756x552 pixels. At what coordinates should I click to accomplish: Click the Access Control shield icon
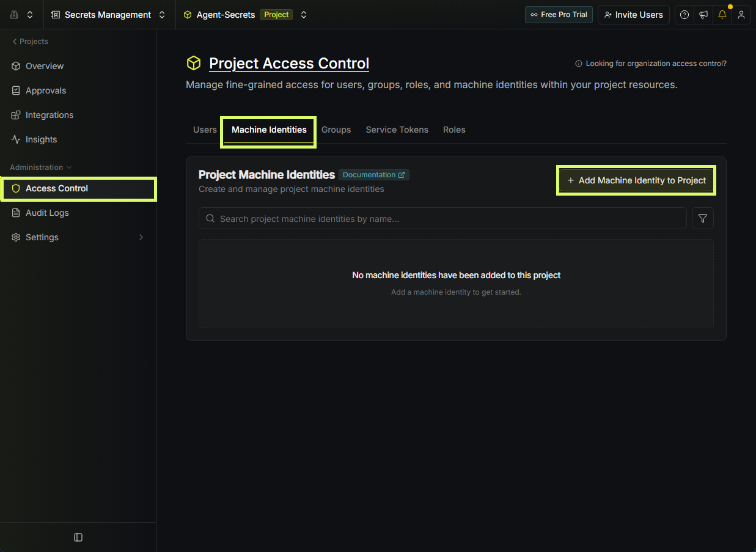point(16,188)
